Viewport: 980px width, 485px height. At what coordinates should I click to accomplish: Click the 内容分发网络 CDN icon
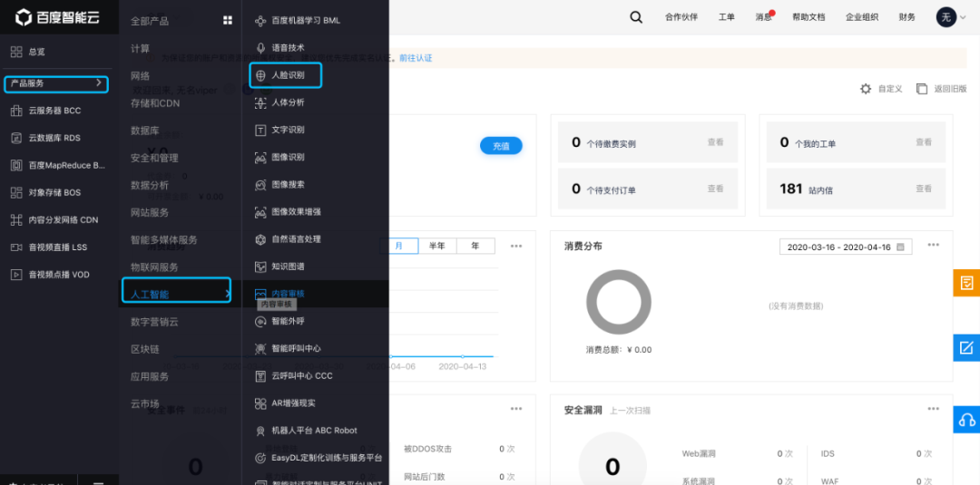pos(17,219)
